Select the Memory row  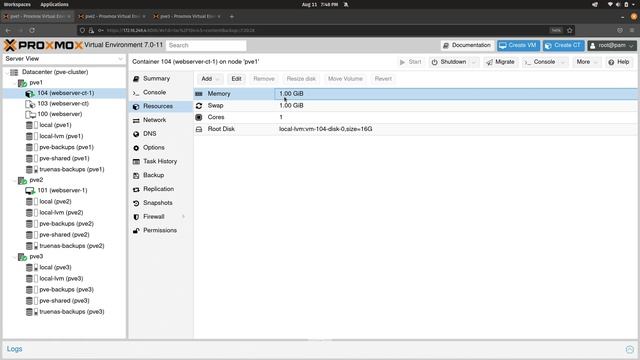[416, 93]
